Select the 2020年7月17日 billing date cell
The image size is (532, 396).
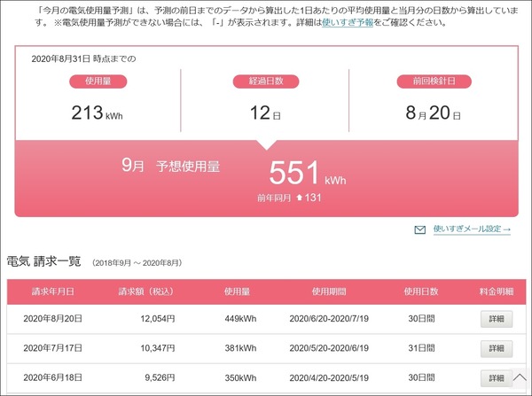coord(52,348)
